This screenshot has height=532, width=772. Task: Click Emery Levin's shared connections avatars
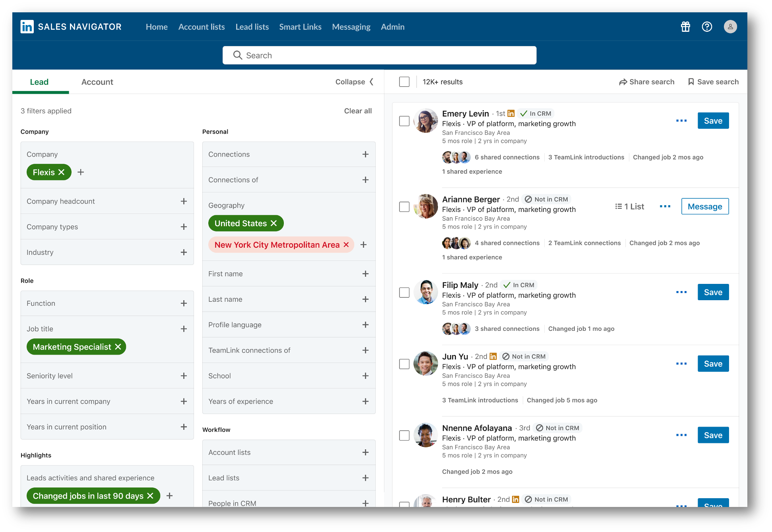click(x=456, y=157)
